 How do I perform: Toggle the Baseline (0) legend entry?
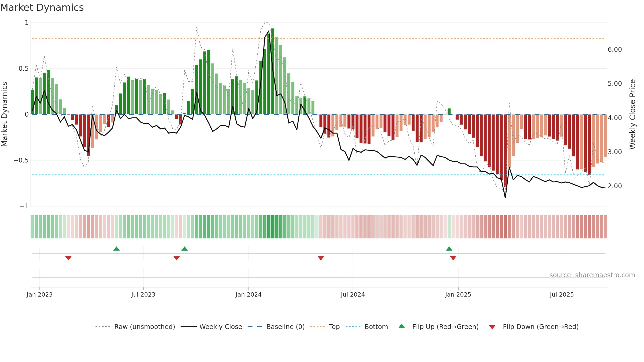click(276, 327)
